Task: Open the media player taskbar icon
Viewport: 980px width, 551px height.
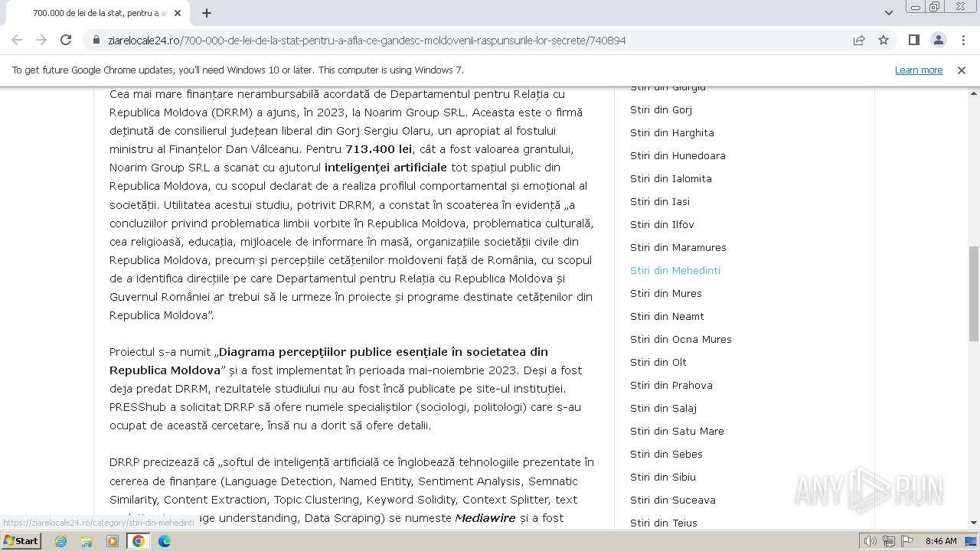Action: [x=113, y=541]
